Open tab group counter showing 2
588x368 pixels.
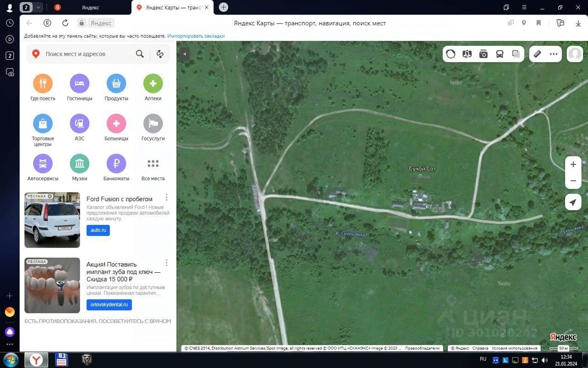coord(26,7)
